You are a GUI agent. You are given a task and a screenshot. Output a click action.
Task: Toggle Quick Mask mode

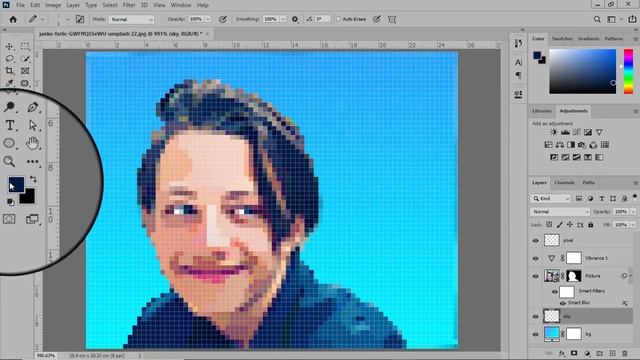click(x=9, y=219)
